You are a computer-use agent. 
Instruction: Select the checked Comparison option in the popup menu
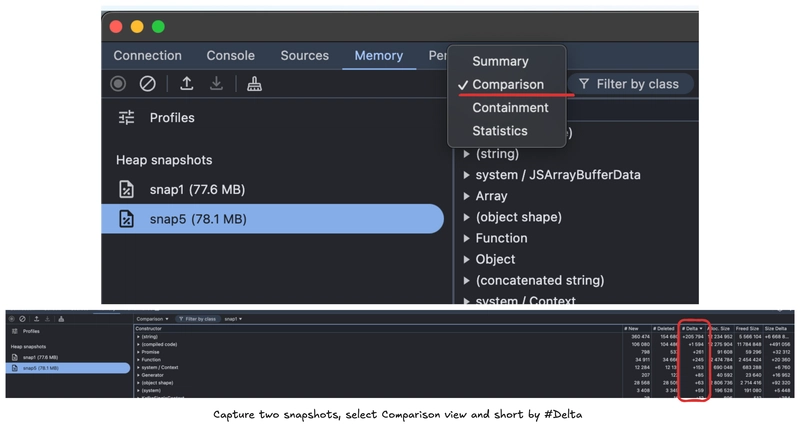point(507,85)
